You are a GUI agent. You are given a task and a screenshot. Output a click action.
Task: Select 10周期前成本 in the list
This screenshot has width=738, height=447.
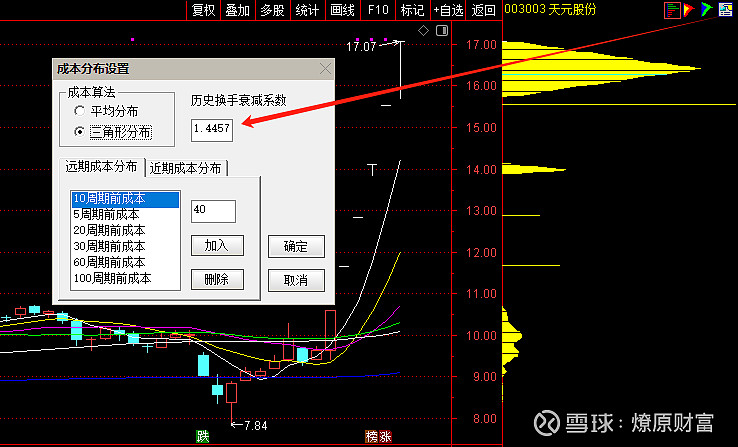point(125,199)
